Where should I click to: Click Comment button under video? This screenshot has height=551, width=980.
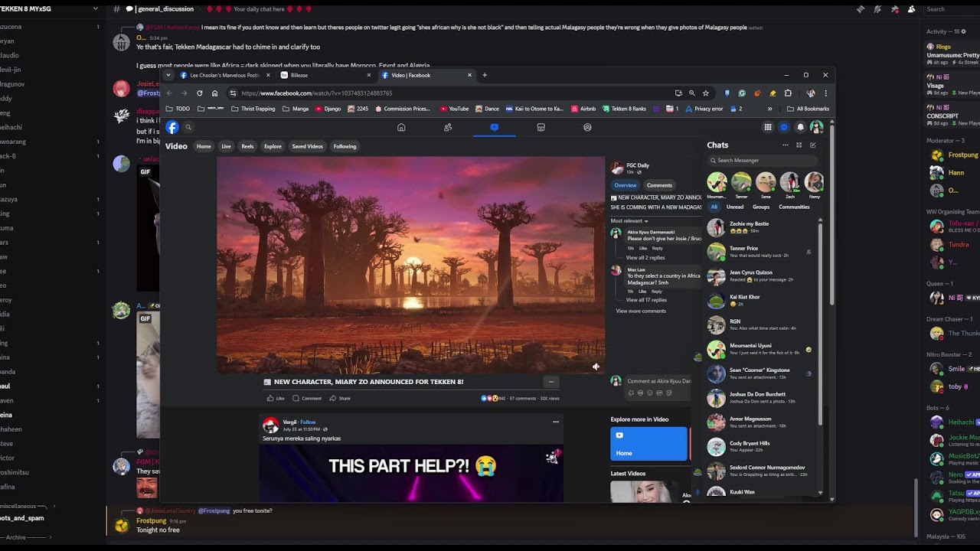[307, 399]
